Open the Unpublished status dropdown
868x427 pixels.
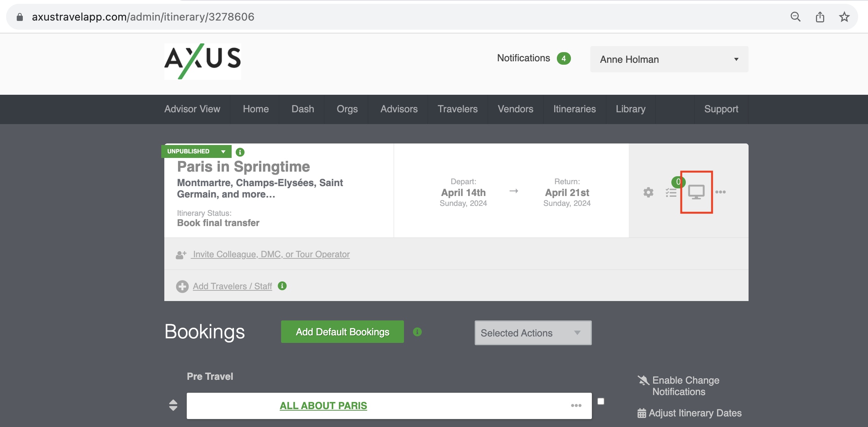point(196,151)
